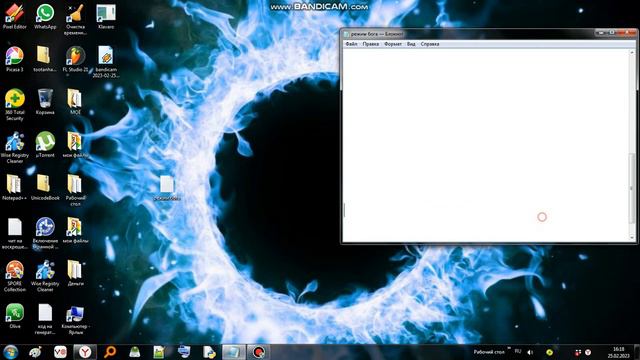The height and width of the screenshot is (360, 640).
Task: Select the UnicodeBook archive on desktop
Action: pyautogui.click(x=45, y=188)
